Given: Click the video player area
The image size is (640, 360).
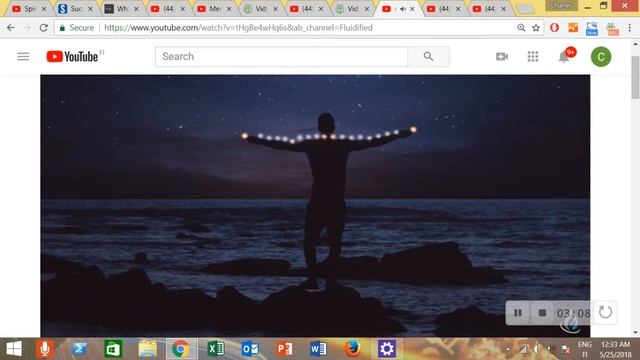Looking at the screenshot, I should (x=315, y=206).
